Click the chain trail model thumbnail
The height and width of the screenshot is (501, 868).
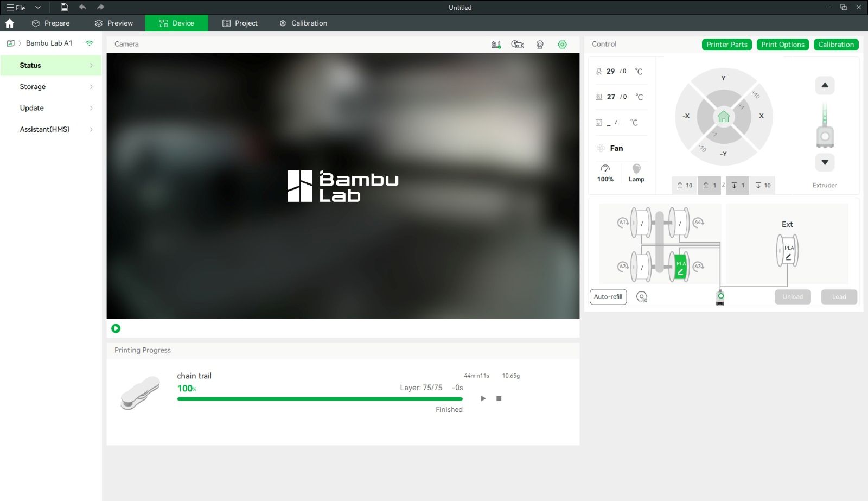point(141,392)
